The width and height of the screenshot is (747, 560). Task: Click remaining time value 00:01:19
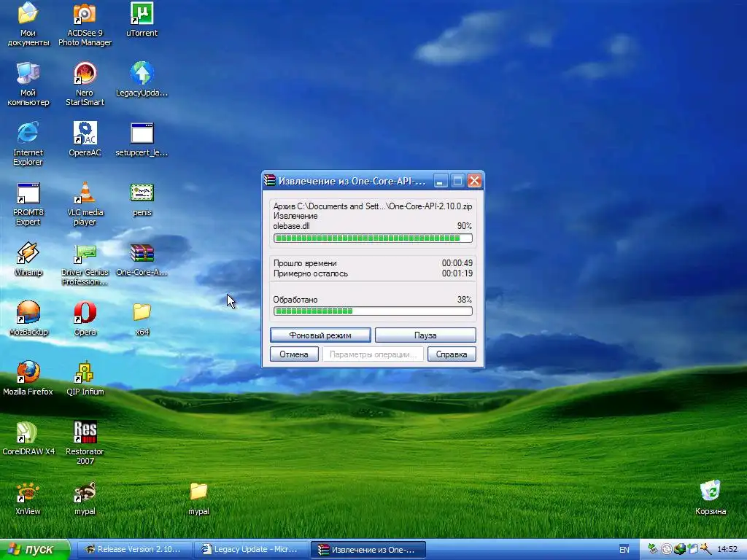click(457, 274)
